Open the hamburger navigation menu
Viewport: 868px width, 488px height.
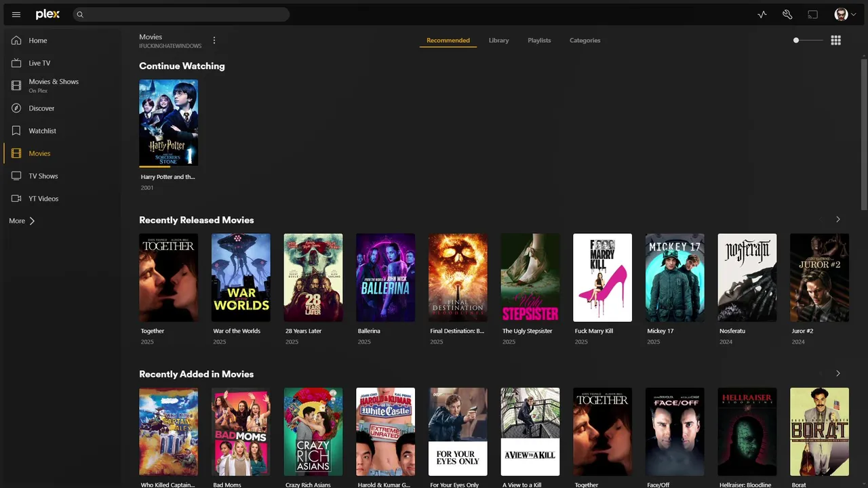[x=16, y=14]
